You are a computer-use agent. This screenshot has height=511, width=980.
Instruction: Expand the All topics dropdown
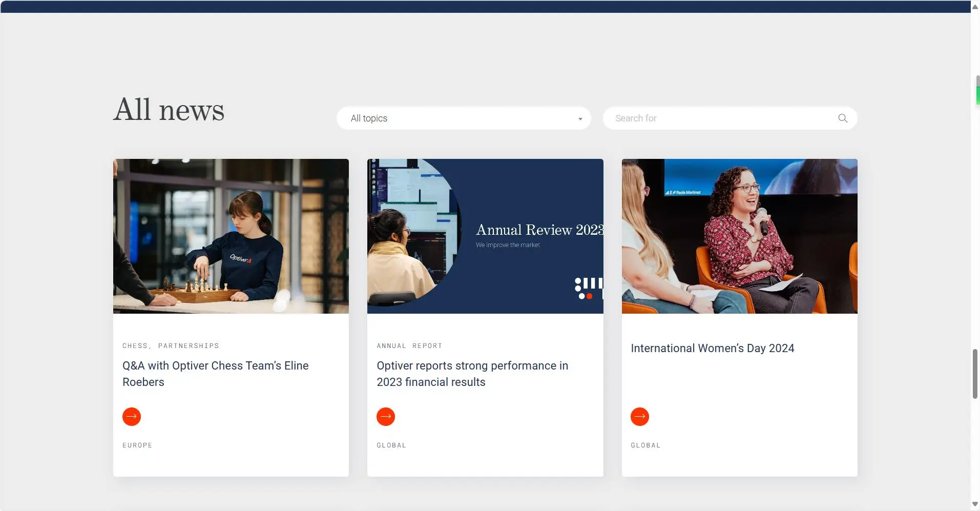click(x=464, y=118)
